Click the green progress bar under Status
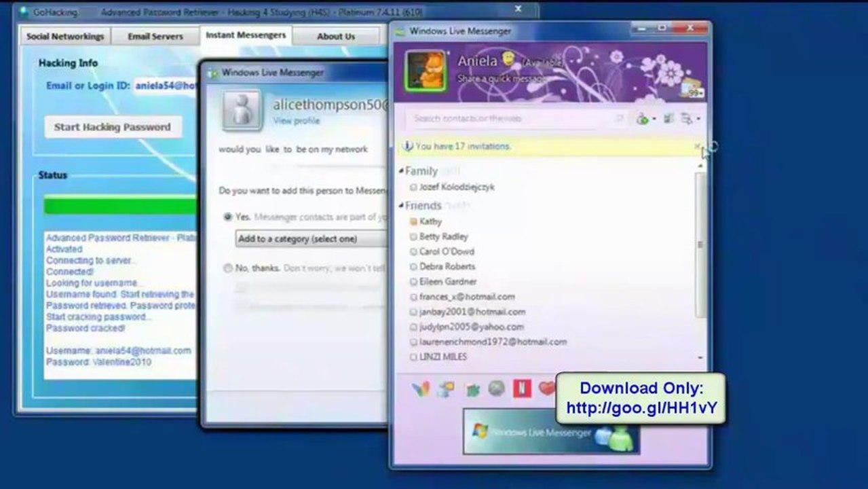The width and height of the screenshot is (868, 489). point(120,205)
